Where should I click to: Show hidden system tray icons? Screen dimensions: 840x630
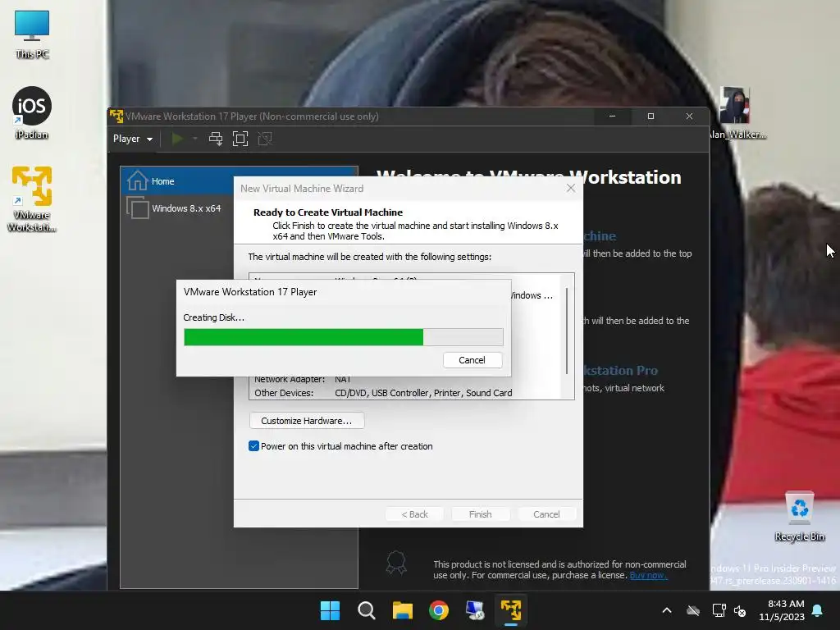tap(667, 610)
